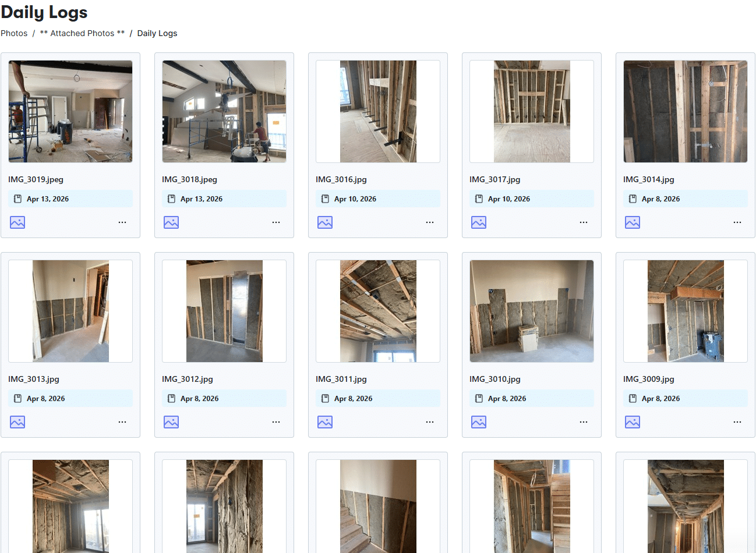Click image icon on IMG_3009.jpg card
The height and width of the screenshot is (553, 756).
coord(633,422)
